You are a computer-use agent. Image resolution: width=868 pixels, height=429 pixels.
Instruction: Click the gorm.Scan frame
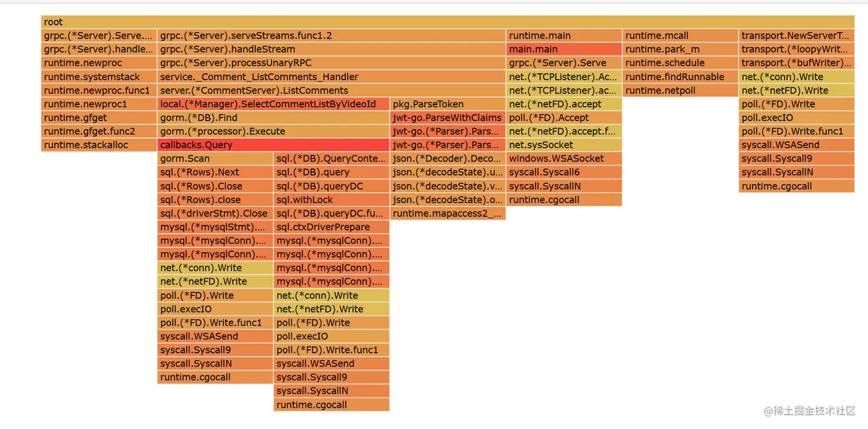pos(215,159)
